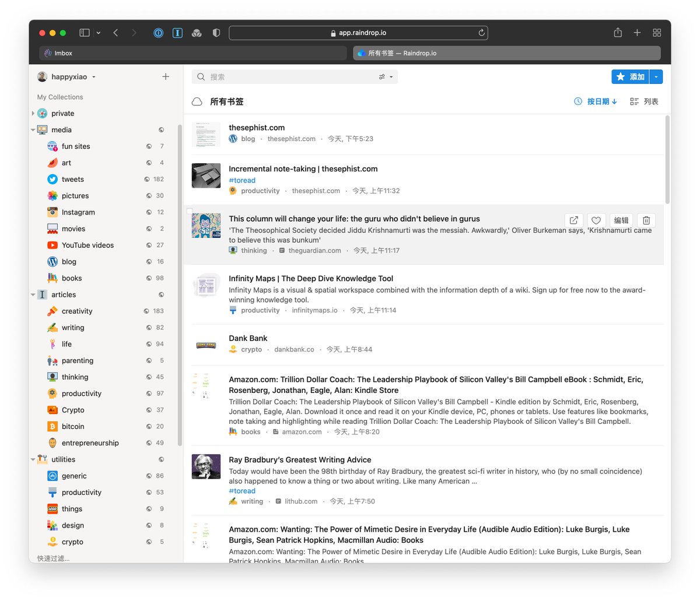Viewport: 700px width, 601px height.
Task: Click the sidebar collections scrollbar
Action: [x=180, y=286]
